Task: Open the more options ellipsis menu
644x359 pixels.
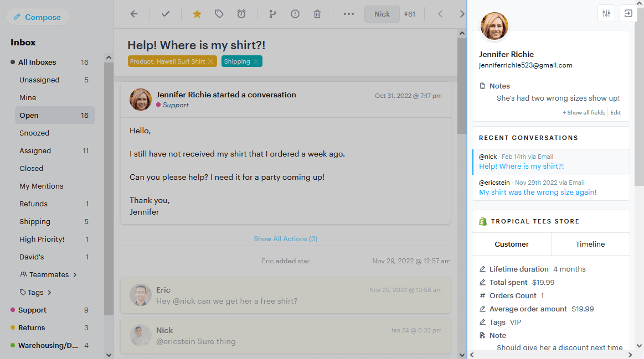Action: click(x=348, y=14)
